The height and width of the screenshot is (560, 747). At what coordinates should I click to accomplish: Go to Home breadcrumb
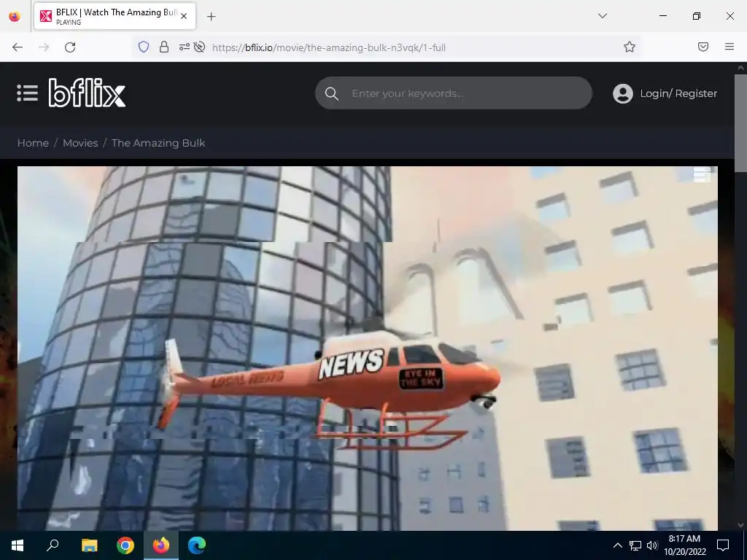[x=33, y=143]
